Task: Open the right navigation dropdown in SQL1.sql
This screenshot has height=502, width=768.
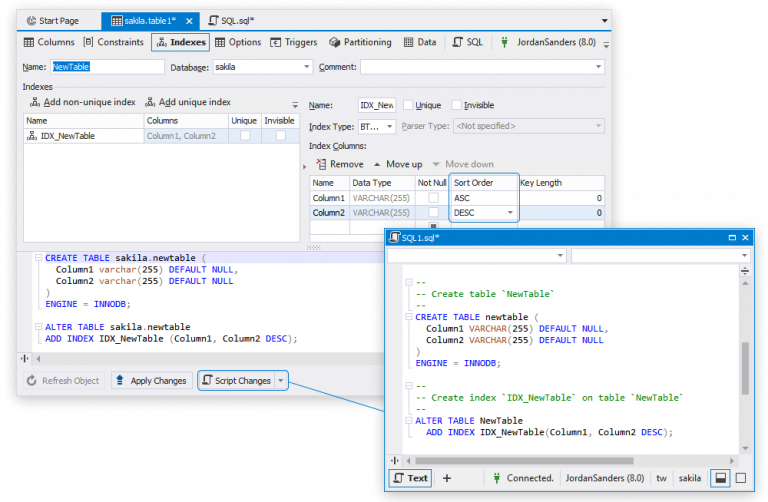Action: pos(744,255)
